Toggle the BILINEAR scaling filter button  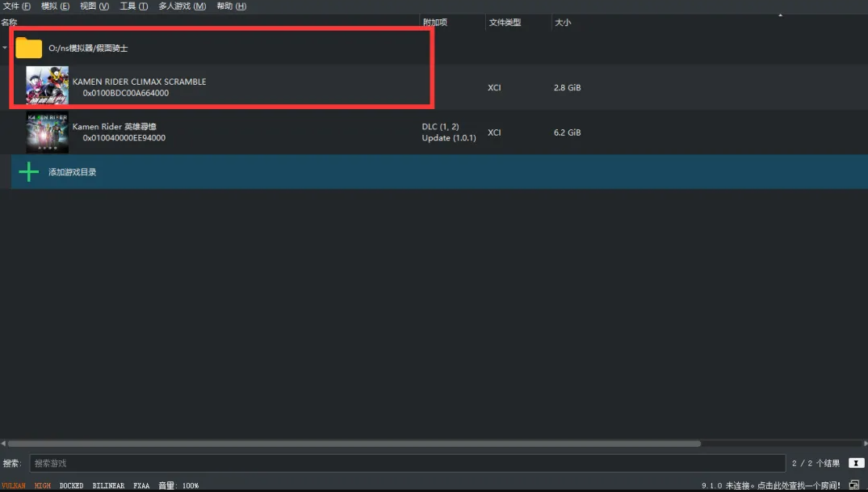pyautogui.click(x=108, y=486)
